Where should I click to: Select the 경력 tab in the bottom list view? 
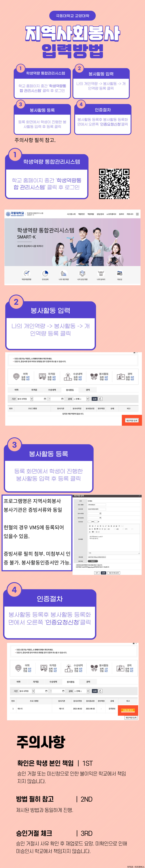88,682
